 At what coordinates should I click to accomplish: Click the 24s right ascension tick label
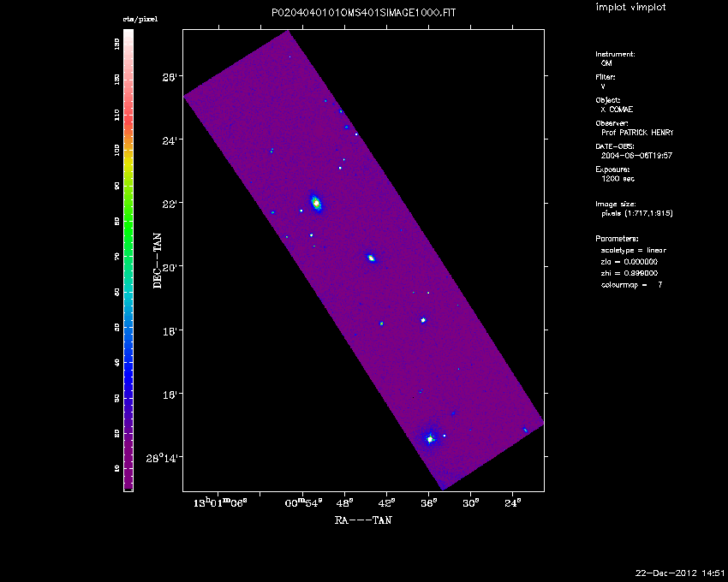click(x=513, y=502)
